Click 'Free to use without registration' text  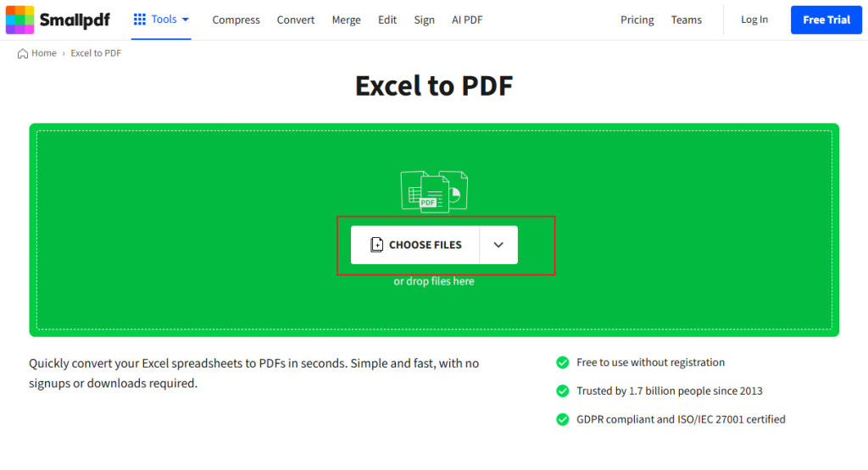pos(650,362)
